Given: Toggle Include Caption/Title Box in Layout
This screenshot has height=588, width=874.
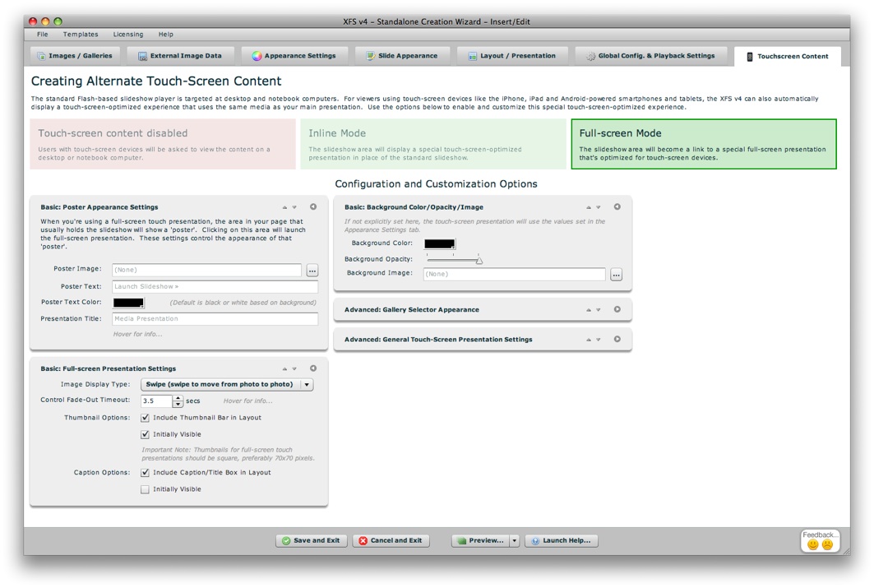Looking at the screenshot, I should click(x=146, y=473).
